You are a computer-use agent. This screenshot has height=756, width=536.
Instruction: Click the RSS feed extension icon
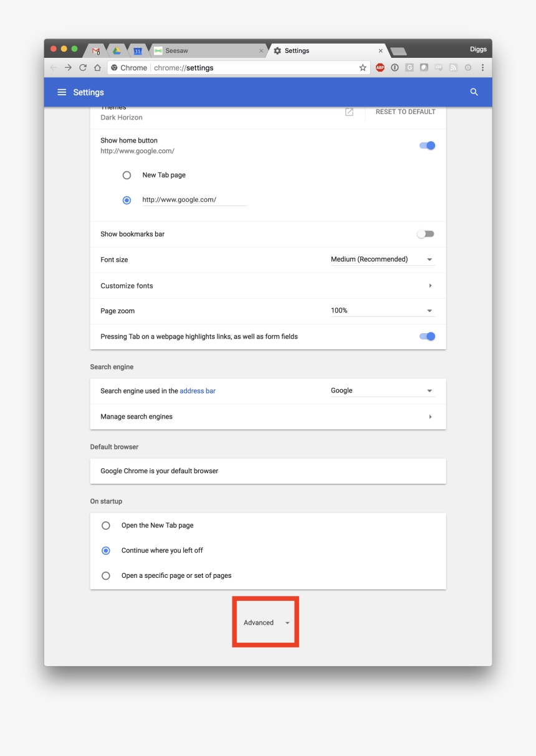coord(453,68)
